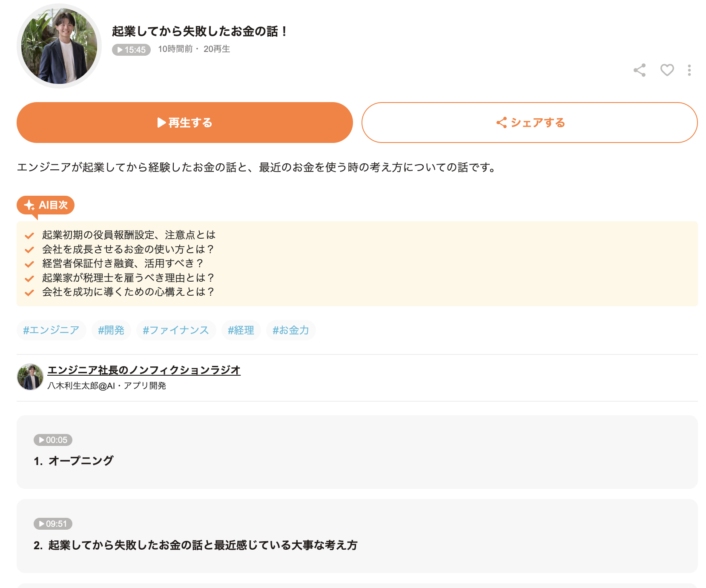Select the #開発 hashtag

tap(111, 330)
